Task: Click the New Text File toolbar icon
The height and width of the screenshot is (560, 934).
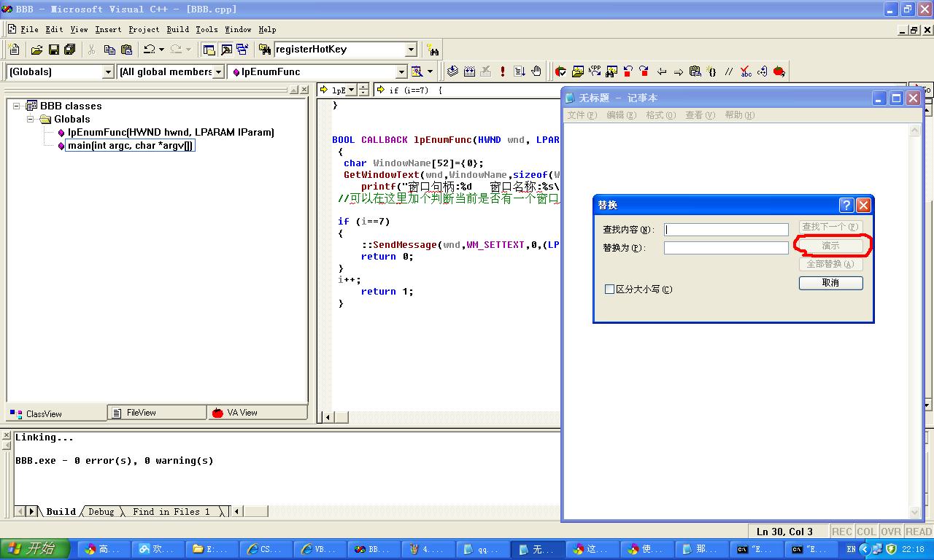Action: 14,50
